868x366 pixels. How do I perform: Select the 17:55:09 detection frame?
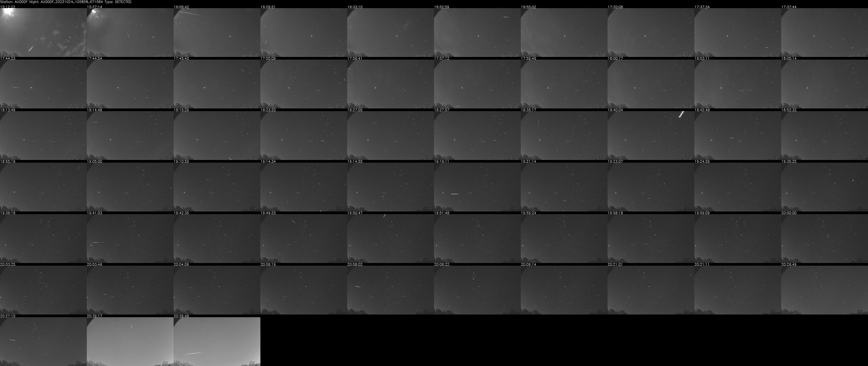[x=304, y=84]
